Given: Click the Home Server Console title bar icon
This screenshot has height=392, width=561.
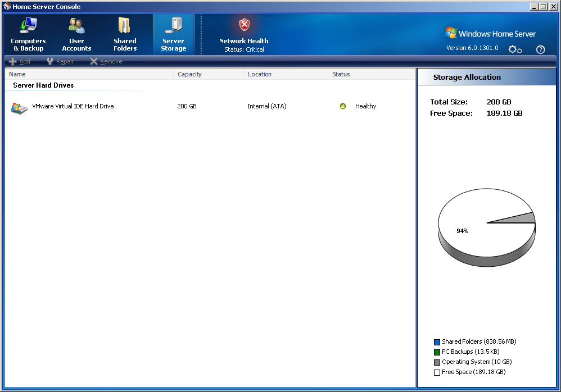Looking at the screenshot, I should (6, 7).
